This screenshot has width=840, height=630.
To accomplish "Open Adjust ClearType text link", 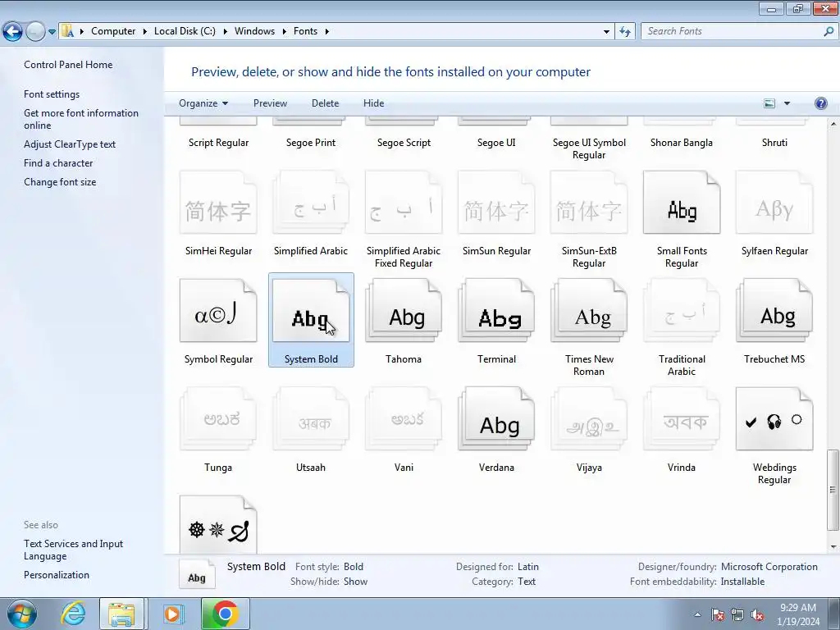I will pyautogui.click(x=70, y=144).
